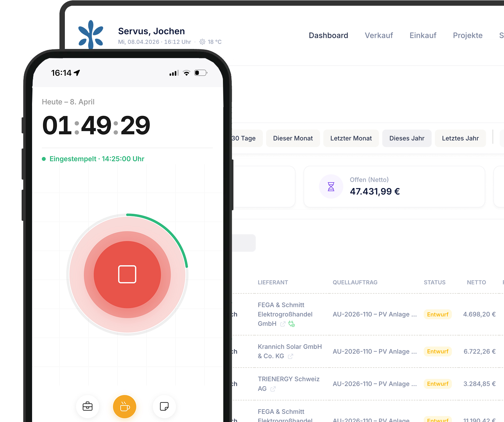Open the Dashboard tab
Image resolution: width=504 pixels, height=422 pixels.
[x=328, y=35]
